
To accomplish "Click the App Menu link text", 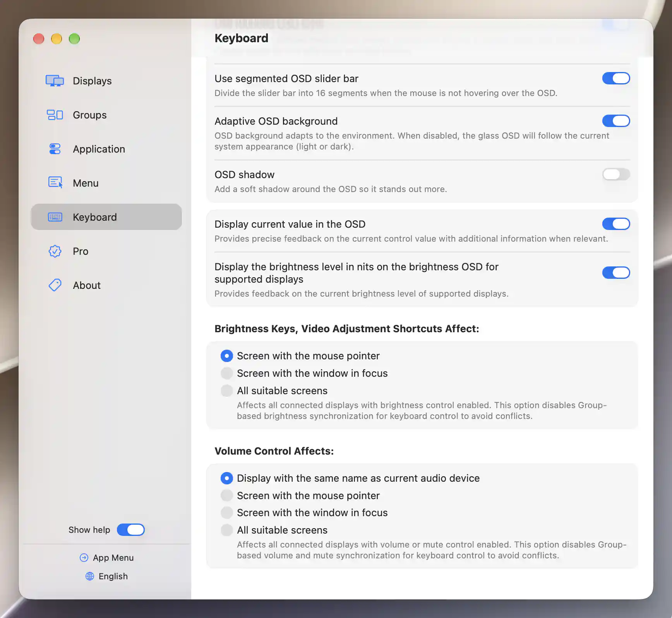I will 113,558.
